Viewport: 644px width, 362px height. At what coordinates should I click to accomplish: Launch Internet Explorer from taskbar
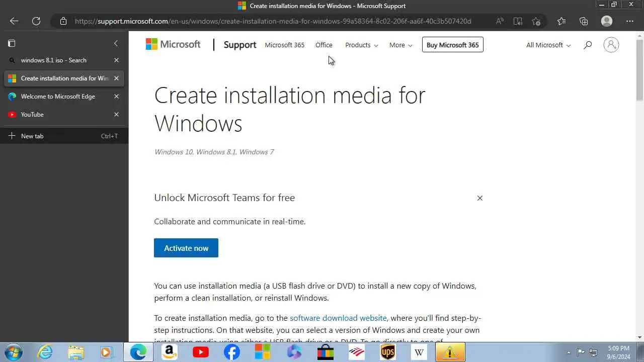click(45, 352)
